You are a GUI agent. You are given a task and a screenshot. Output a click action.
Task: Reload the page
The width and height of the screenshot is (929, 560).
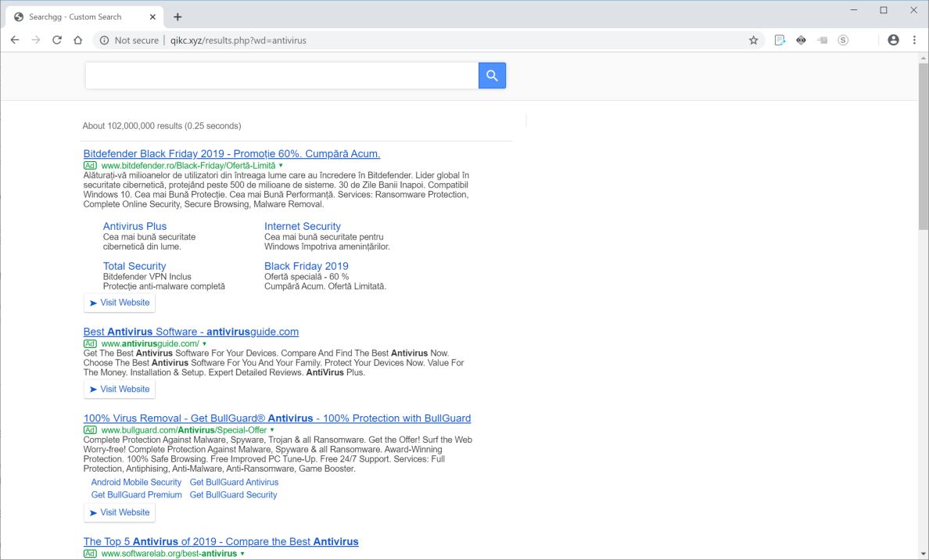(x=57, y=40)
